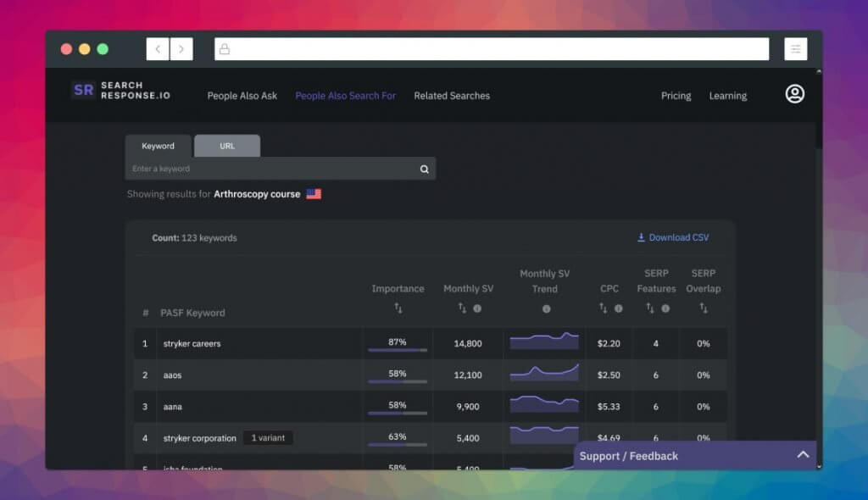
Task: Click the US flag country icon
Action: [x=314, y=194]
